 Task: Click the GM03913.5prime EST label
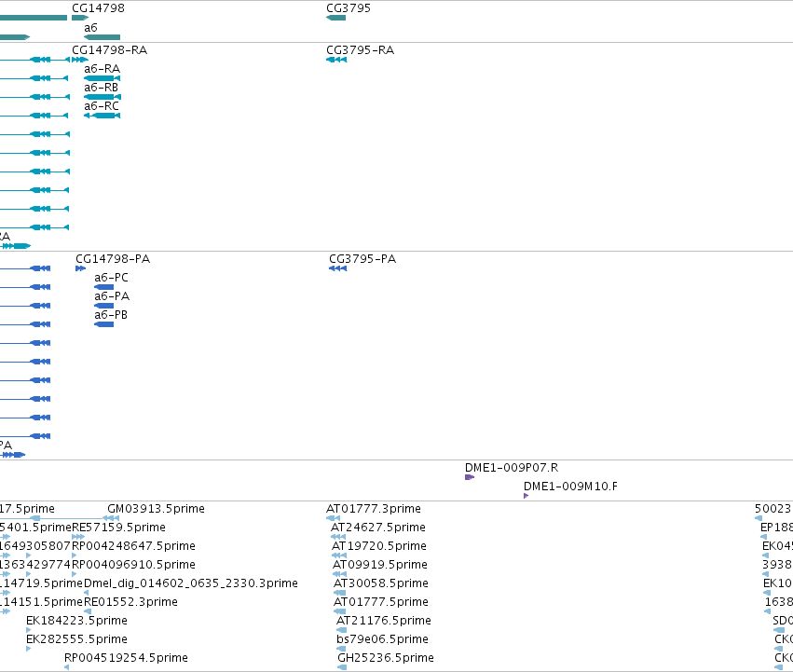coord(156,509)
